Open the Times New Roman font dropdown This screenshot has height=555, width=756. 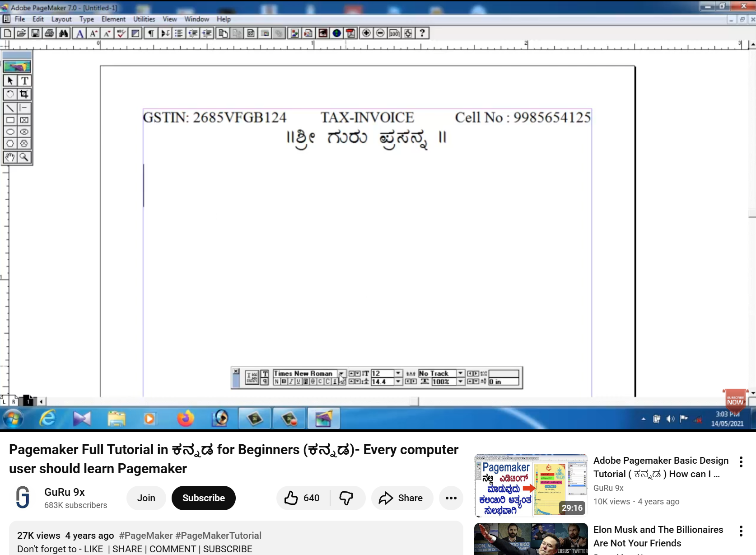pos(342,374)
